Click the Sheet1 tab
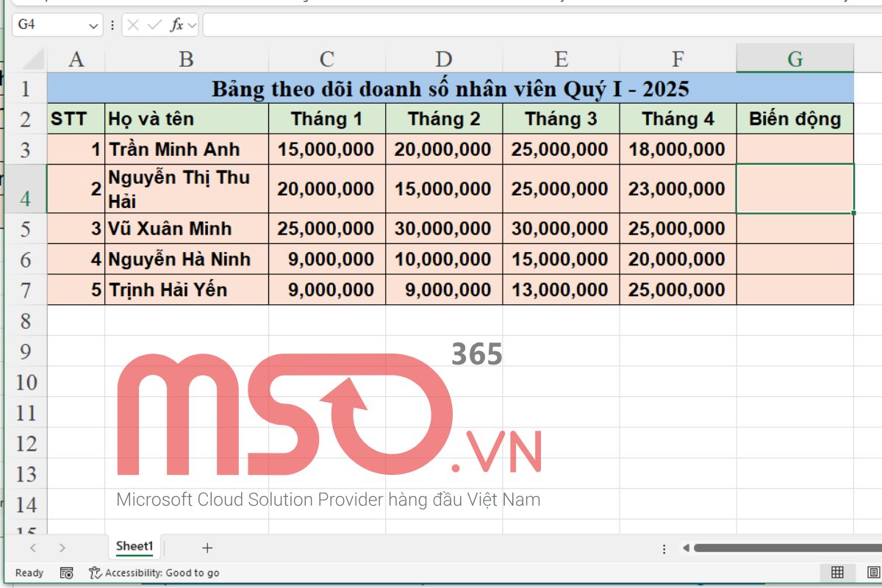The width and height of the screenshot is (882, 588). pos(135,546)
